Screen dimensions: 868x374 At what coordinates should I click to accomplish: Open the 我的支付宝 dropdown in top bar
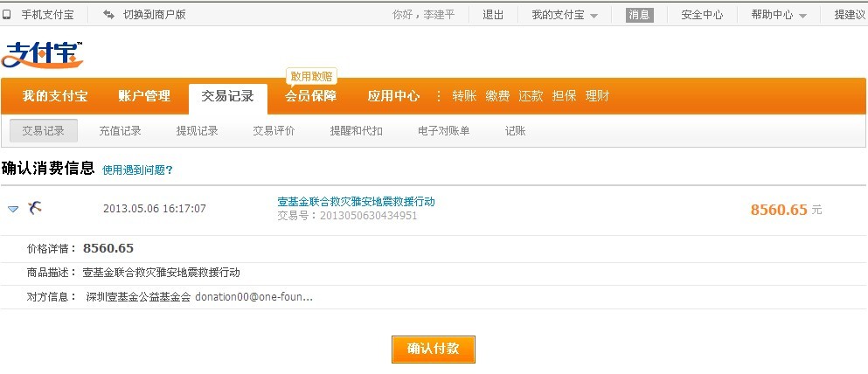[565, 15]
